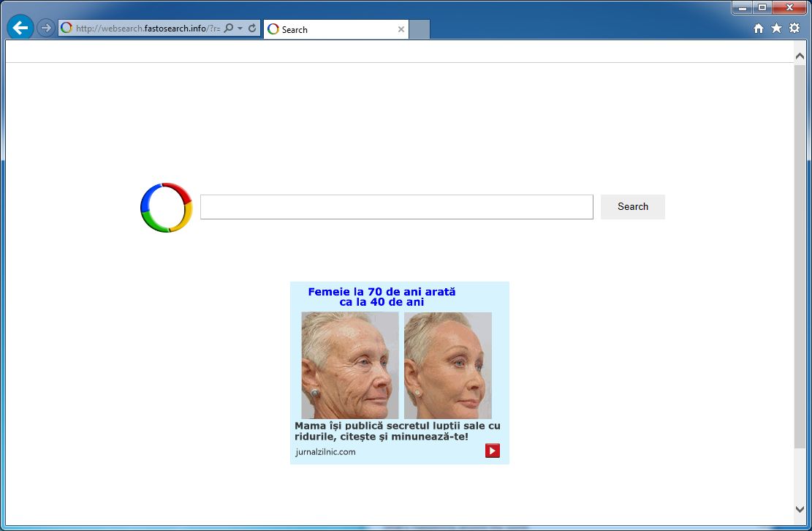This screenshot has height=531, width=812.
Task: Close the browser window
Action: pyautogui.click(x=790, y=8)
